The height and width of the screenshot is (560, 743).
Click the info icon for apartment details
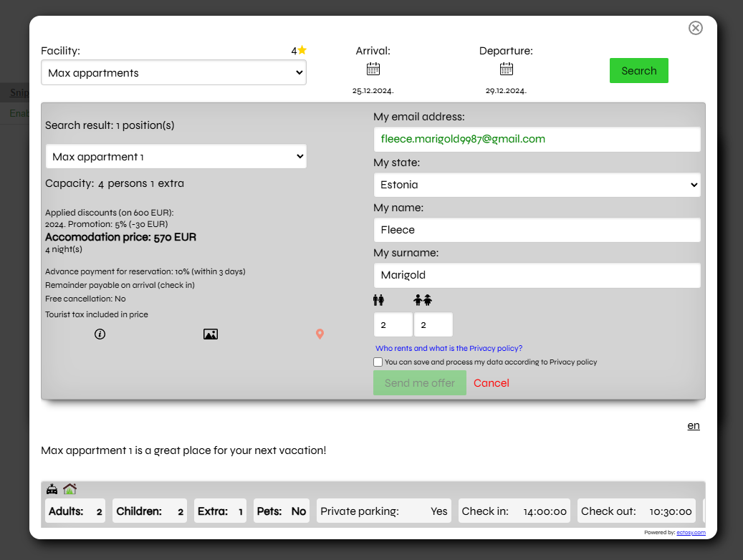[x=100, y=334]
